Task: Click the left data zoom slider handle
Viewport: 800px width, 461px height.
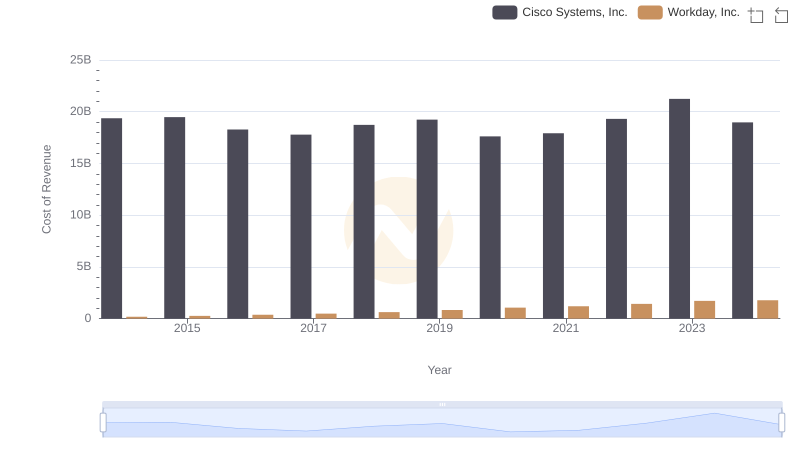Action: click(x=103, y=423)
